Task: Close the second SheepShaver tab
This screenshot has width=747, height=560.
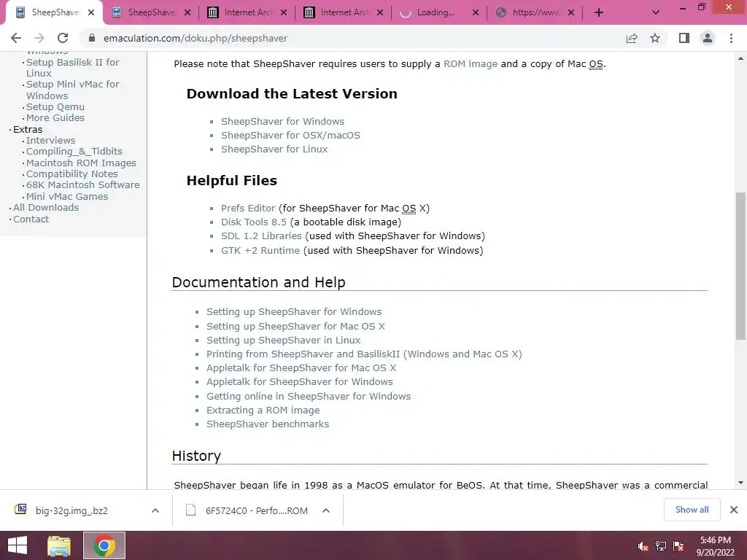Action: (187, 13)
